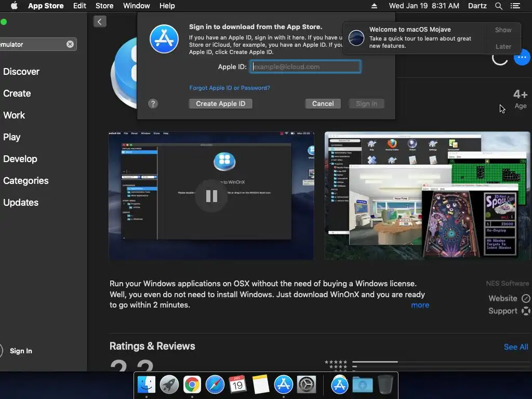532x399 pixels.
Task: Click the date and time in menu bar
Action: point(424,6)
